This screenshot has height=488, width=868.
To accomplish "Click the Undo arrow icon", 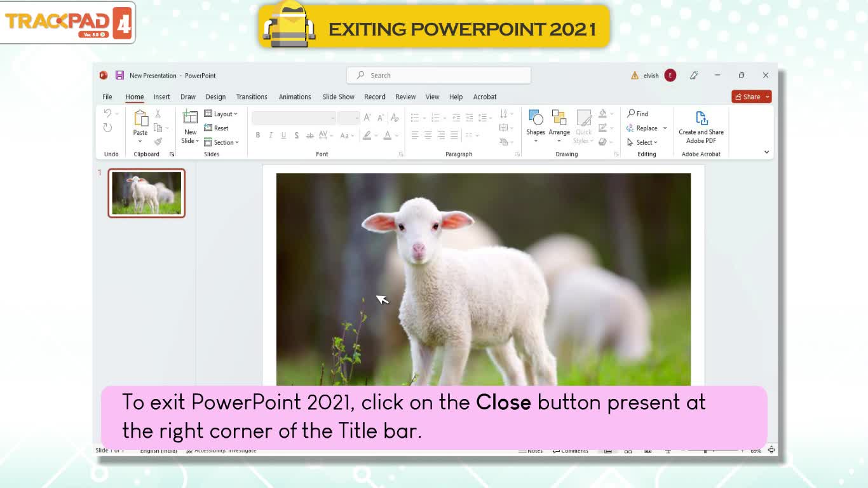I will click(107, 114).
